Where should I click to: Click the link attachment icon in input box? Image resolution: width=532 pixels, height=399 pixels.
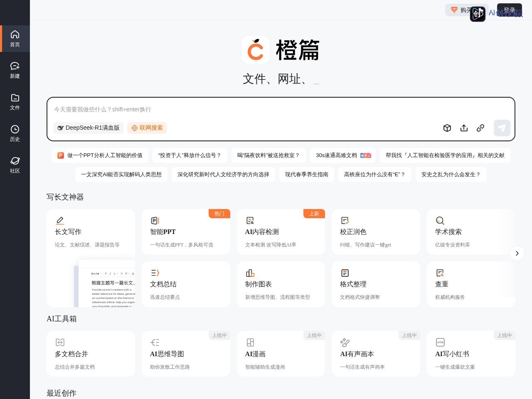(x=480, y=128)
